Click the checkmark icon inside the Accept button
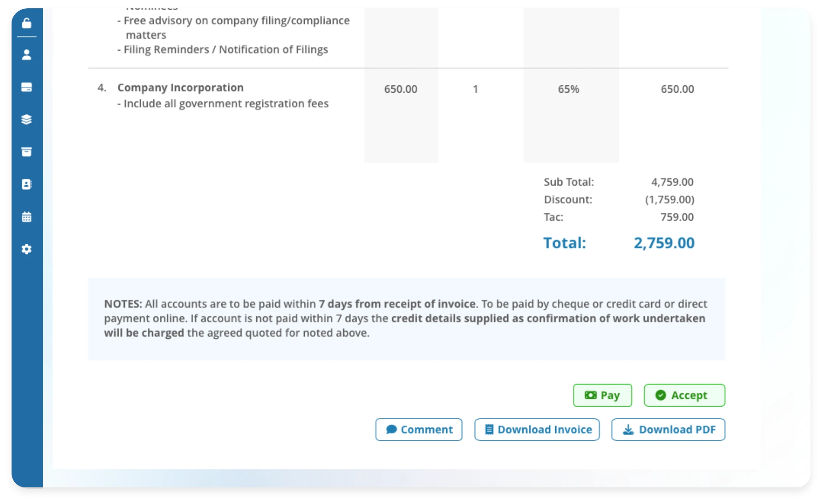 (x=661, y=395)
